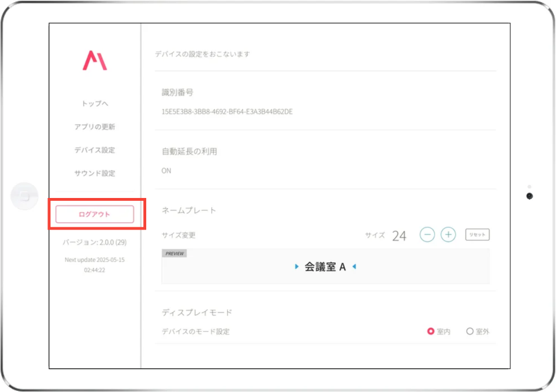Click the 会議室 A nameplate preview
Viewport: 556px width, 392px height.
(x=325, y=267)
